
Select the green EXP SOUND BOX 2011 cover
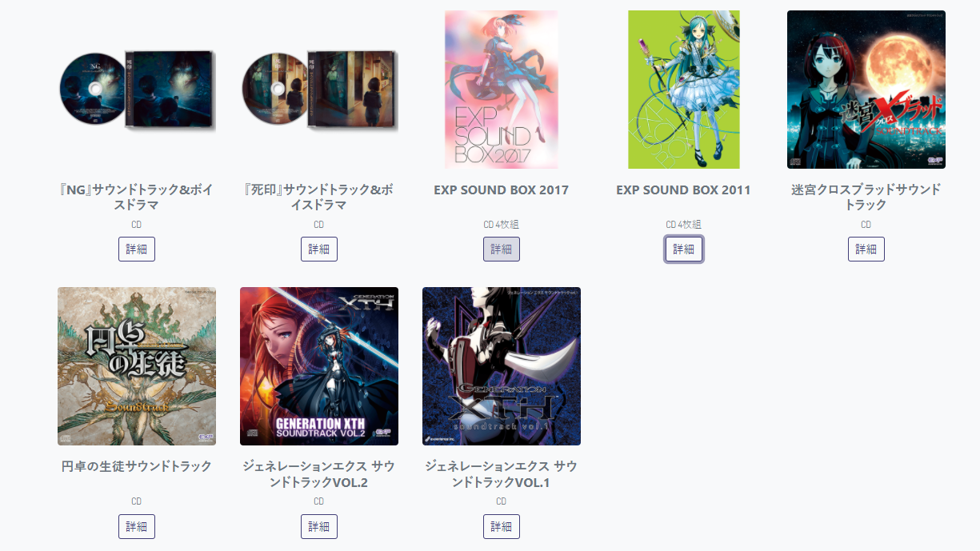point(684,90)
